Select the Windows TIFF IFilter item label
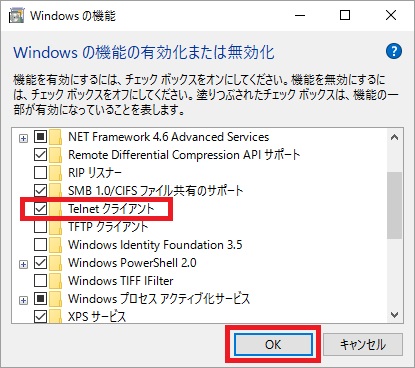415x368 pixels. (x=121, y=281)
